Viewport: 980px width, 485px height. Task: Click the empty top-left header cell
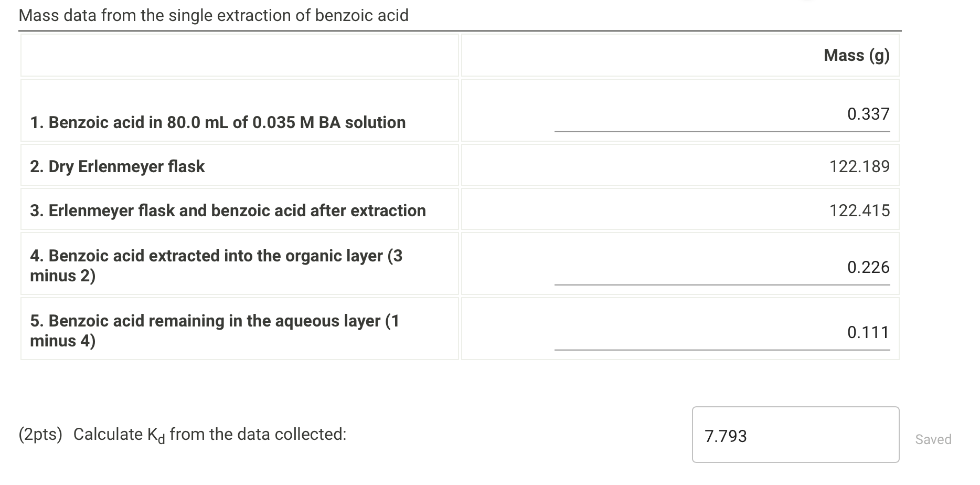[240, 55]
